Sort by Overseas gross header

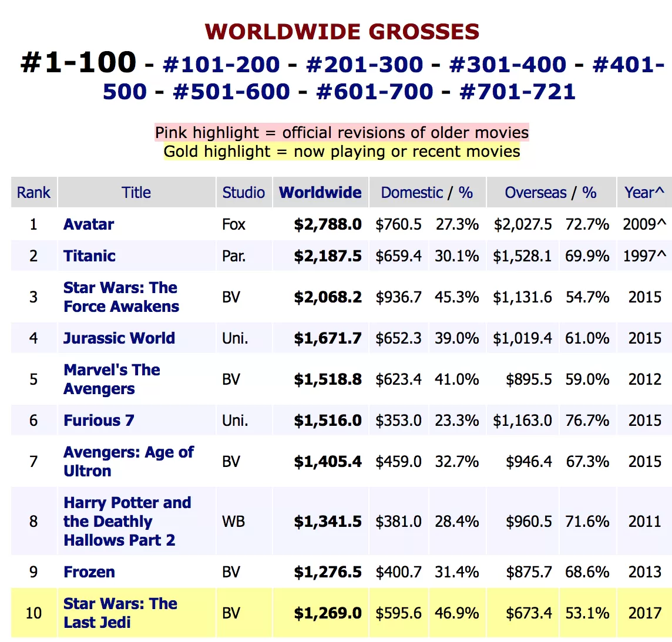(x=536, y=193)
